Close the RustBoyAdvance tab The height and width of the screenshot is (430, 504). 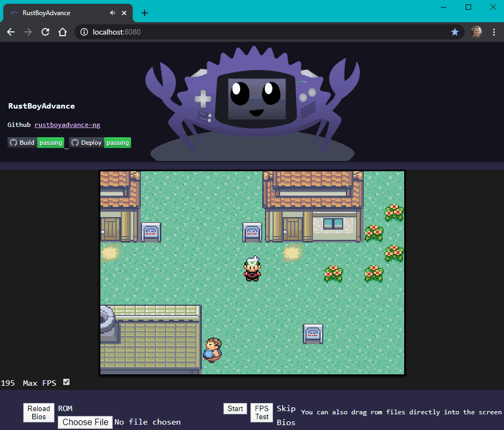(x=124, y=13)
